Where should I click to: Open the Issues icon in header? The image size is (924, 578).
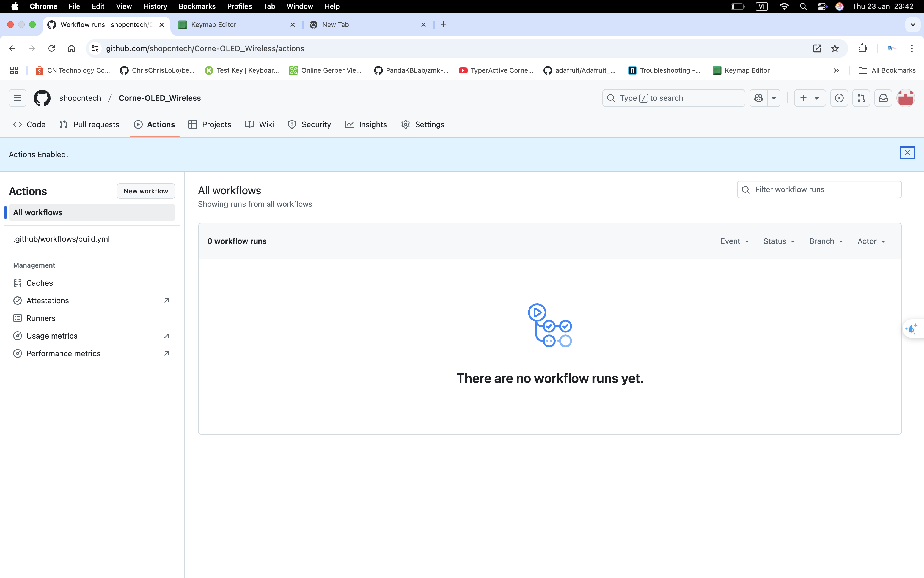(839, 98)
